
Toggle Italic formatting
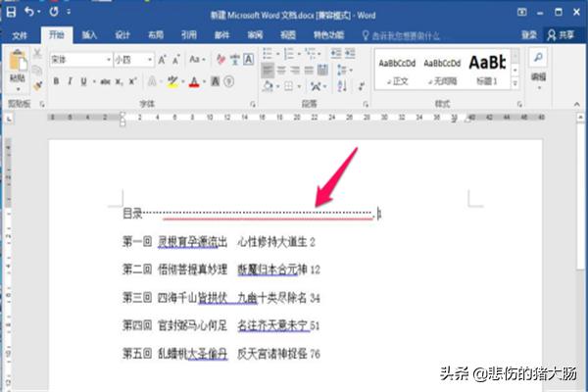(71, 81)
